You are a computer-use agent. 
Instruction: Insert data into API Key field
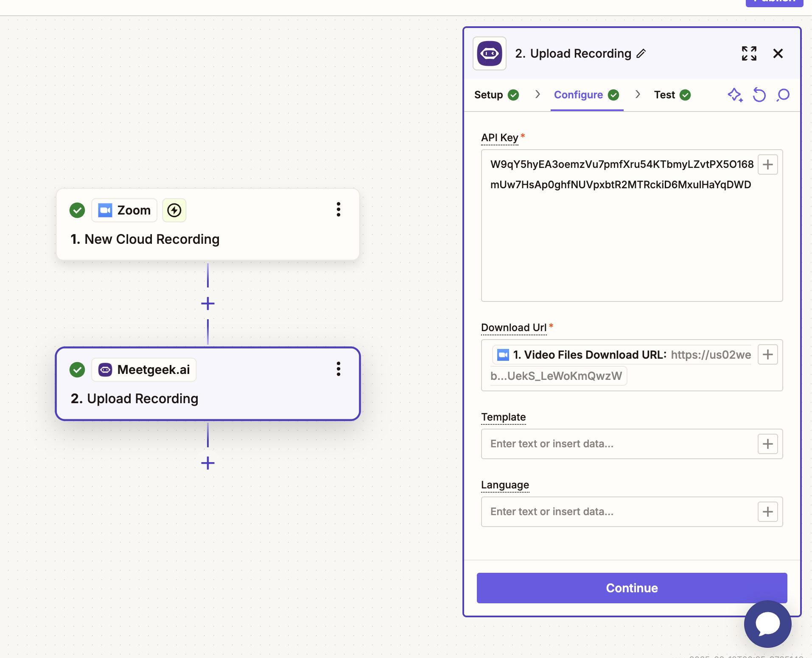(x=767, y=164)
